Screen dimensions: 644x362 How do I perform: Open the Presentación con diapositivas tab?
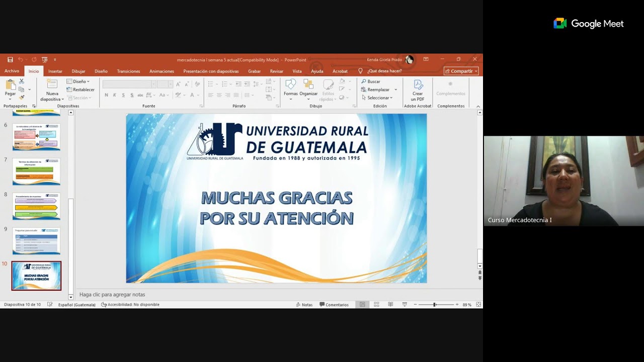pyautogui.click(x=211, y=71)
